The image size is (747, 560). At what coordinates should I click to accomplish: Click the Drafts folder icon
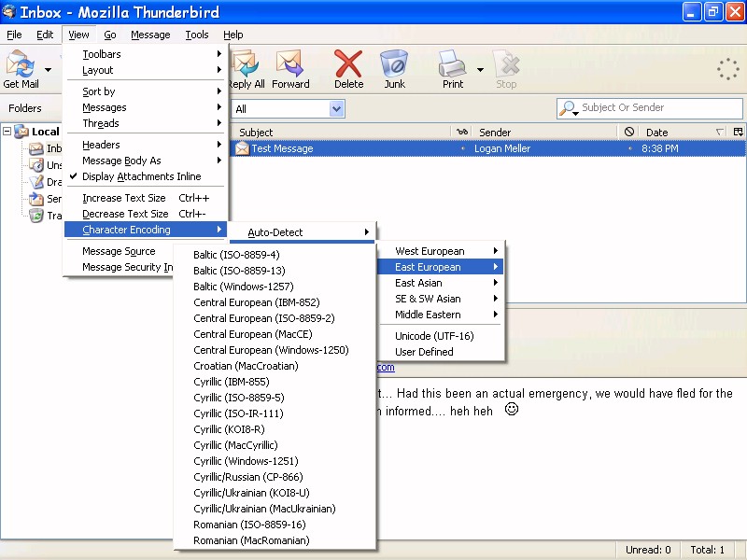pyautogui.click(x=36, y=182)
